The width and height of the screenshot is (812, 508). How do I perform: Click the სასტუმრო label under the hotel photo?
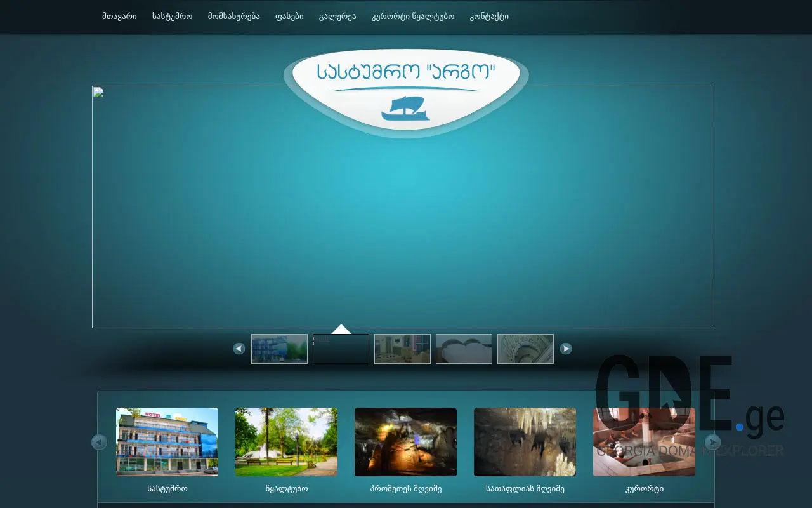click(x=167, y=488)
